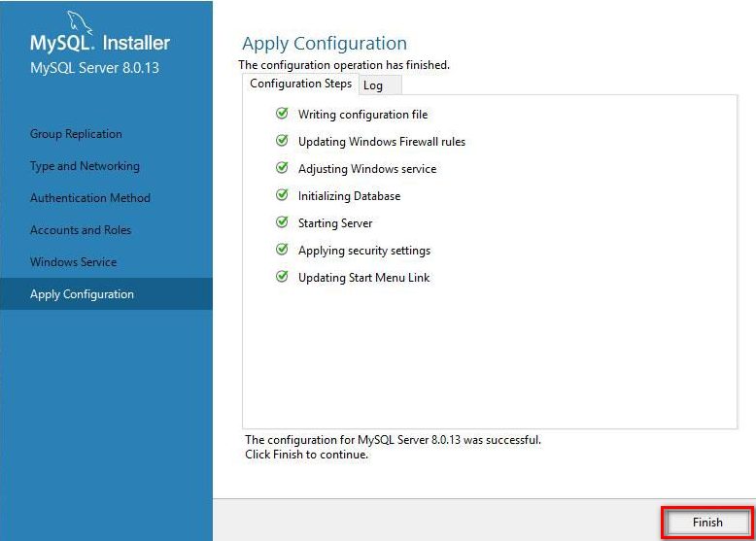Screen dimensions: 756x541
Task: Click the 'Updating Windows Firewall rules' step text
Action: [x=381, y=142]
